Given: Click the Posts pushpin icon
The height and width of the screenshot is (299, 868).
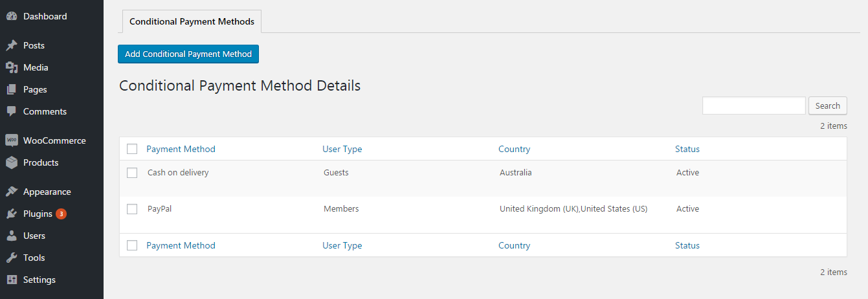Looking at the screenshot, I should pos(11,45).
